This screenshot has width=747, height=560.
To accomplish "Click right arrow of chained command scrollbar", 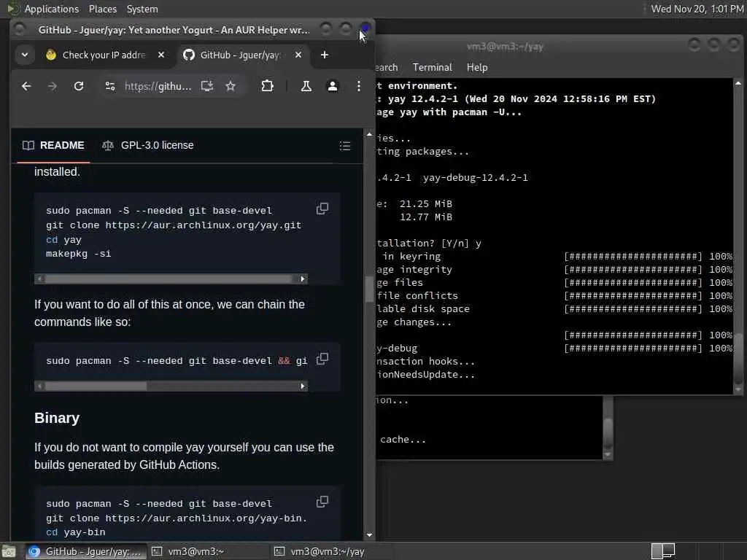I will coord(303,386).
